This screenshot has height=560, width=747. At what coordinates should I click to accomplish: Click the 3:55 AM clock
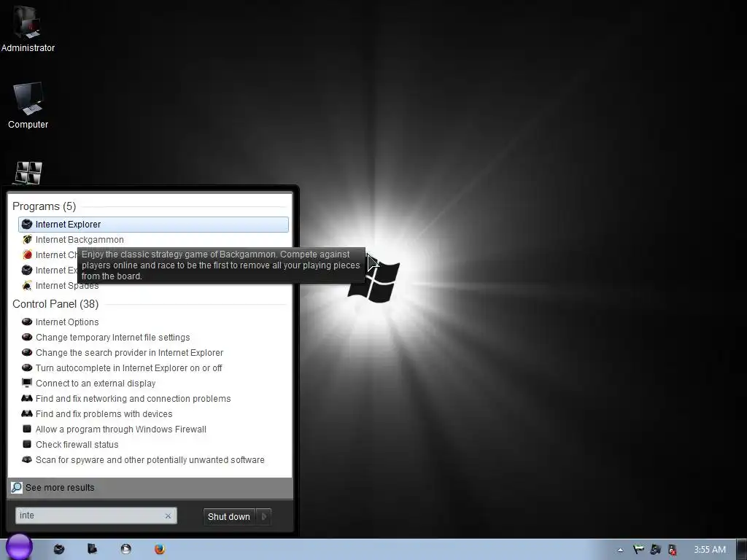click(710, 550)
